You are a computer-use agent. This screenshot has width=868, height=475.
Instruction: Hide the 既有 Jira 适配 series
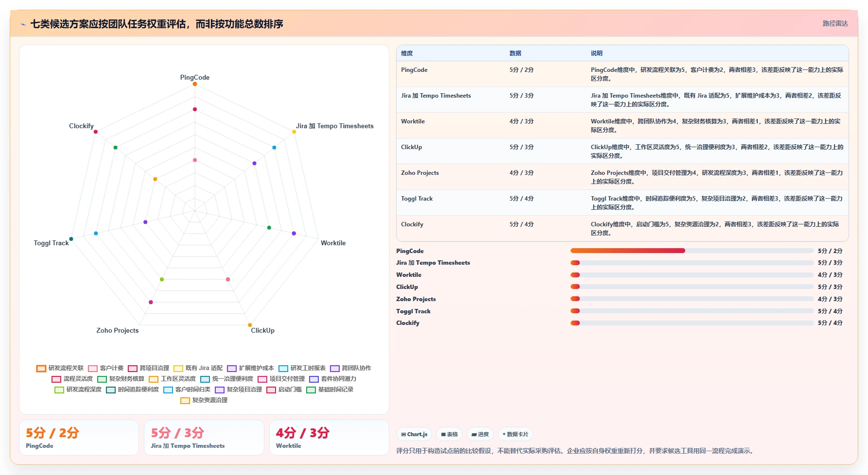click(198, 368)
